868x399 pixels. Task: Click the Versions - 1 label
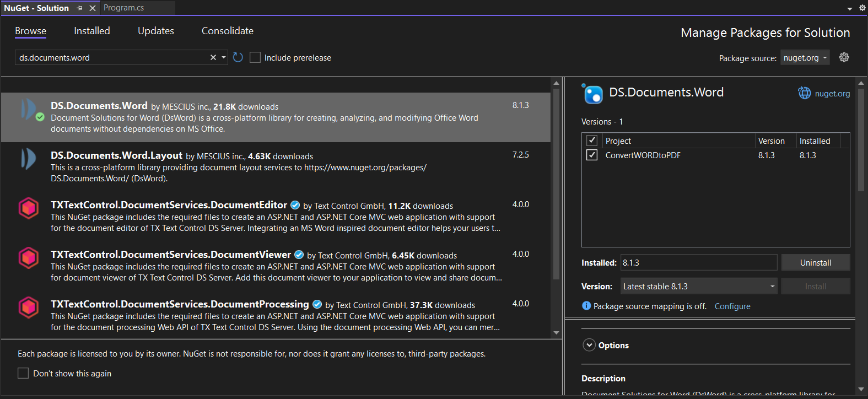click(x=602, y=121)
